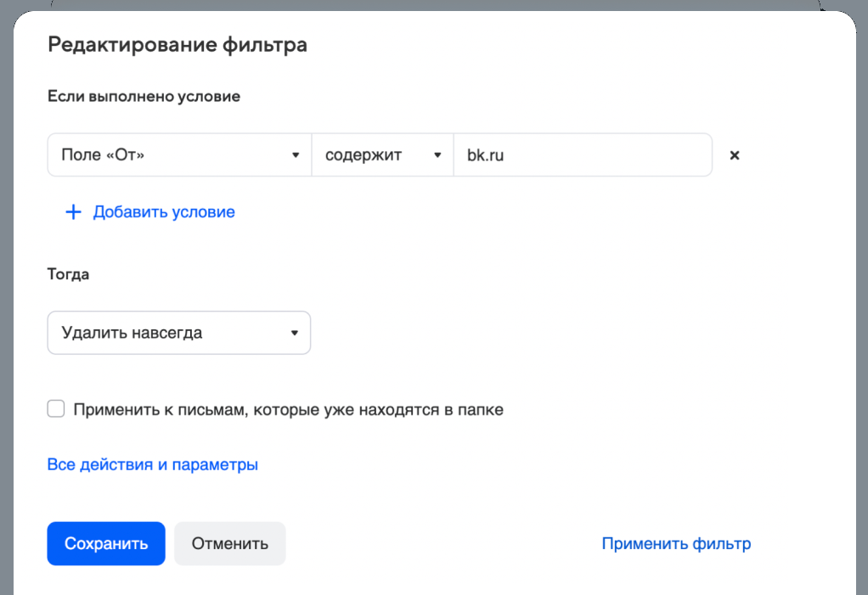Image resolution: width=868 pixels, height=595 pixels.
Task: Expand the содержит operator dropdown
Action: click(x=374, y=155)
